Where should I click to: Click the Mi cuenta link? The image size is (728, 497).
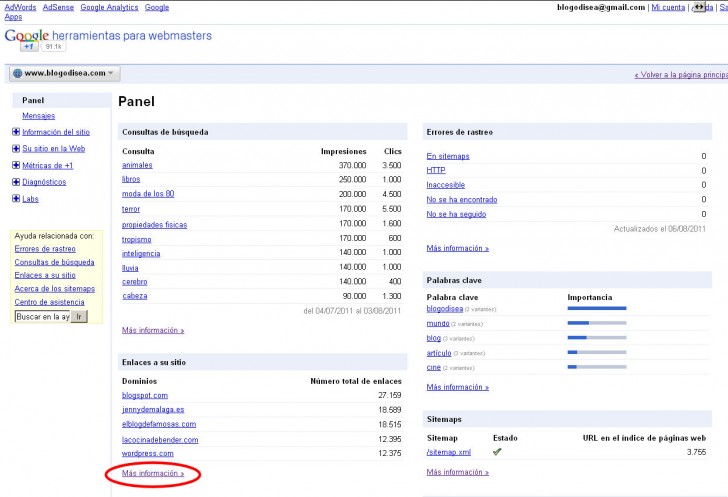point(667,7)
